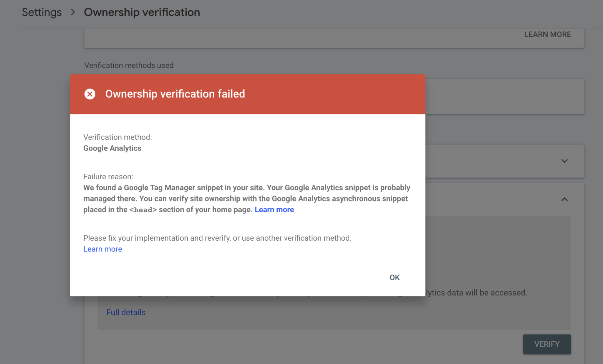603x364 pixels.
Task: Click the red X error icon in dialog header
Action: (90, 94)
